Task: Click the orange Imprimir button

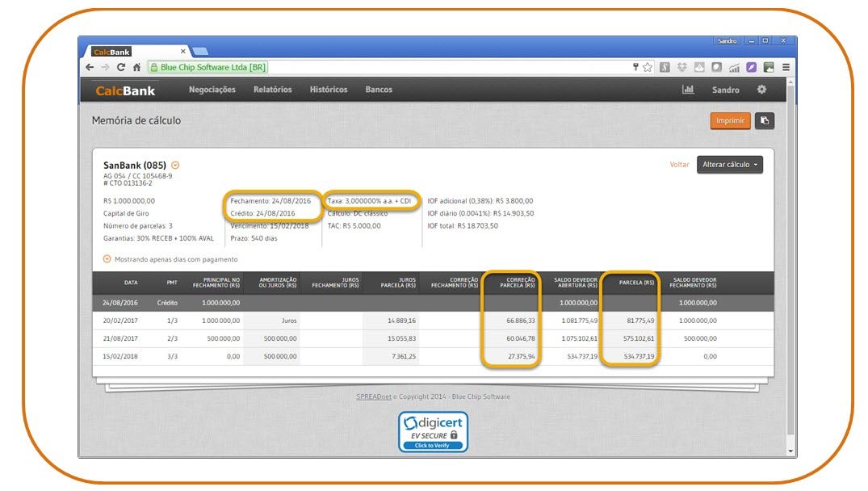Action: point(730,120)
